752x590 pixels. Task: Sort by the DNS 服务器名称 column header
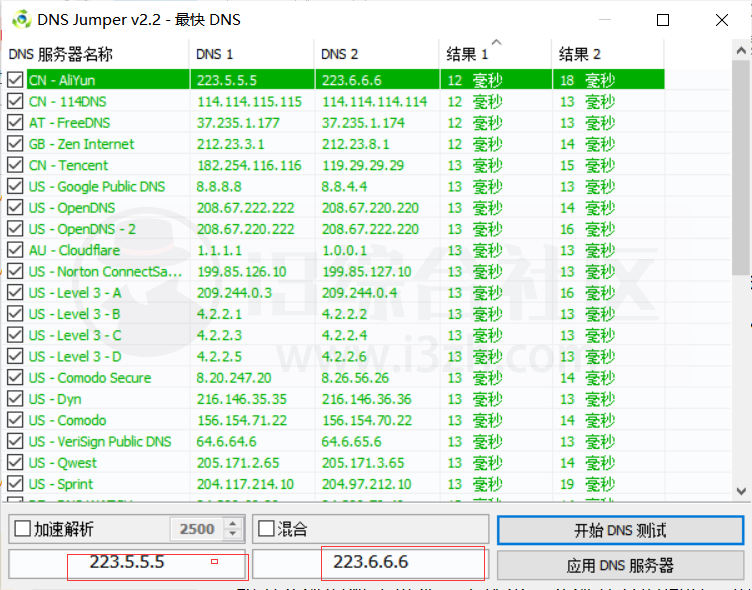click(96, 54)
